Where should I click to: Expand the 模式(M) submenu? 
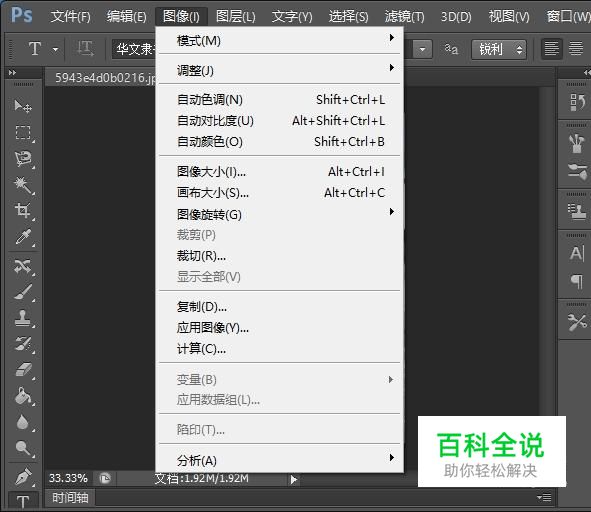coord(279,40)
